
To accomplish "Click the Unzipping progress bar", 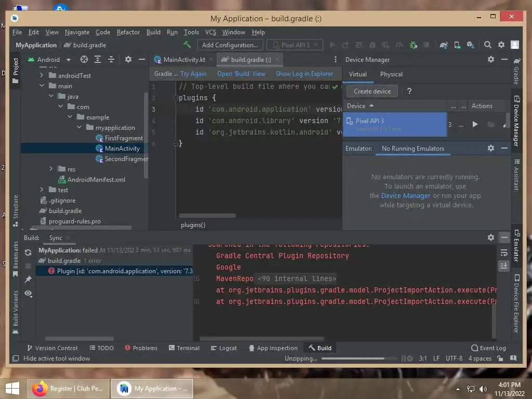I will 359,358.
